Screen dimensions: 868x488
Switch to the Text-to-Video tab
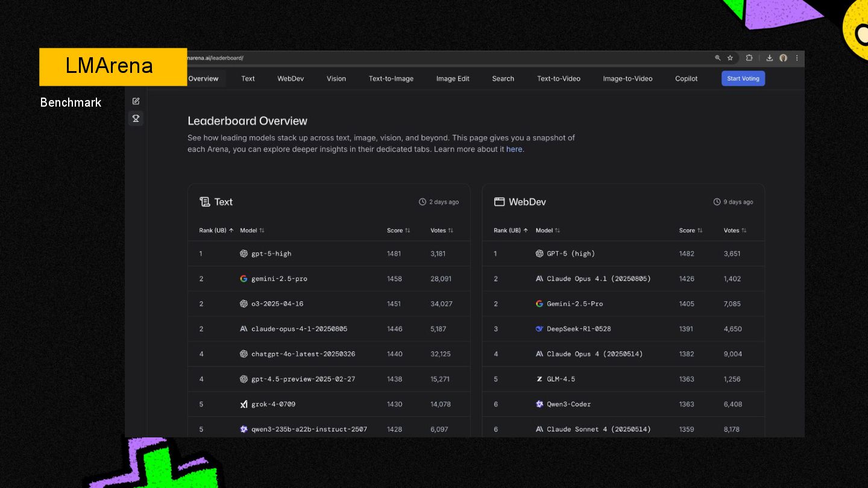point(559,78)
